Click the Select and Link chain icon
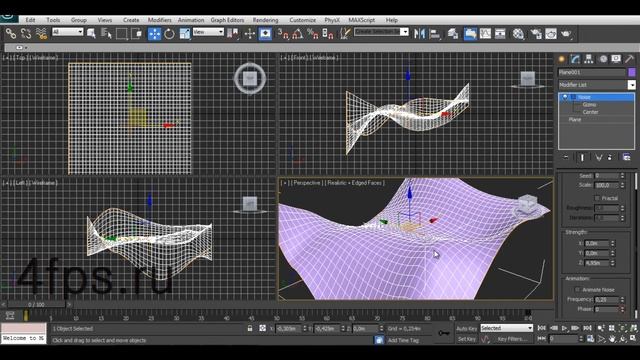 coord(11,33)
